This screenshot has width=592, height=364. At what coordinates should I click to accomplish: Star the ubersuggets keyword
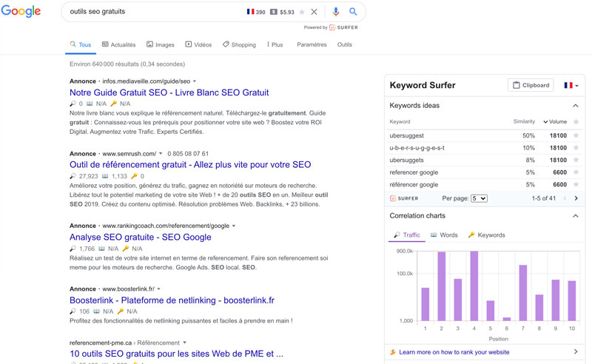tap(576, 160)
